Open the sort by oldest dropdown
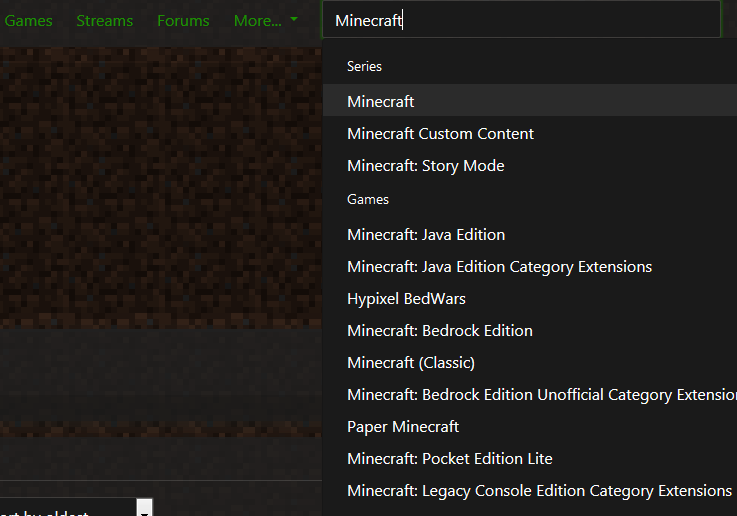Image resolution: width=737 pixels, height=516 pixels. click(x=70, y=509)
